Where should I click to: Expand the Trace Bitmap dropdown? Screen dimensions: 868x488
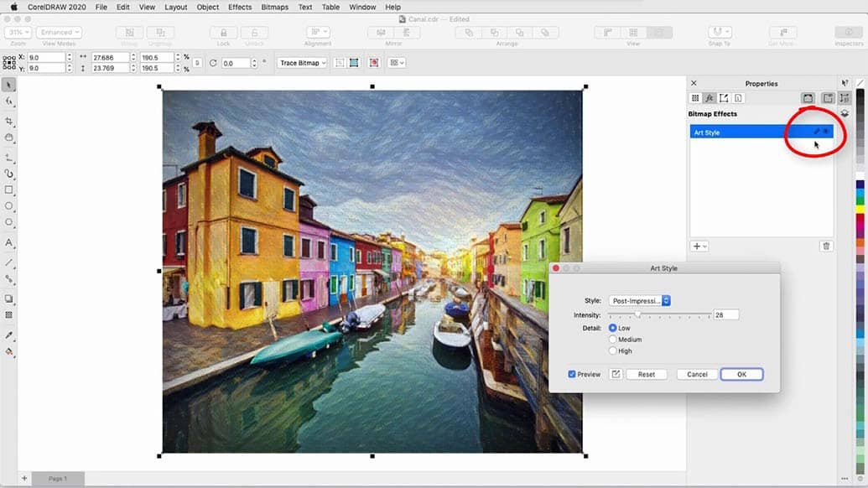[303, 63]
